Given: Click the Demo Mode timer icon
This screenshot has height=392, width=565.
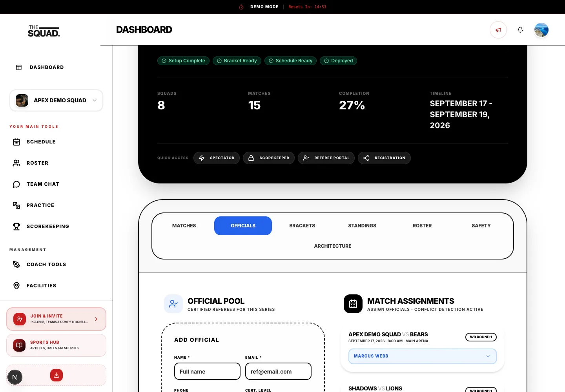Looking at the screenshot, I should pyautogui.click(x=241, y=7).
